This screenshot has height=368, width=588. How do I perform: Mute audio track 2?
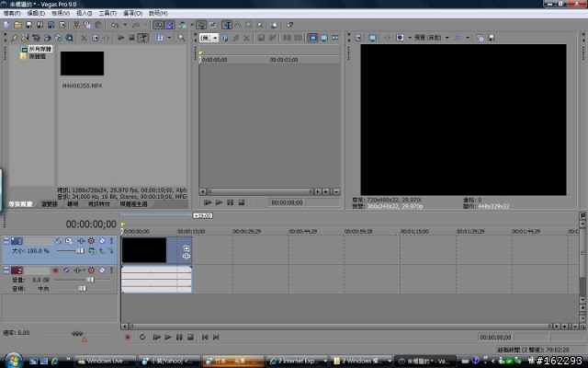tap(102, 270)
